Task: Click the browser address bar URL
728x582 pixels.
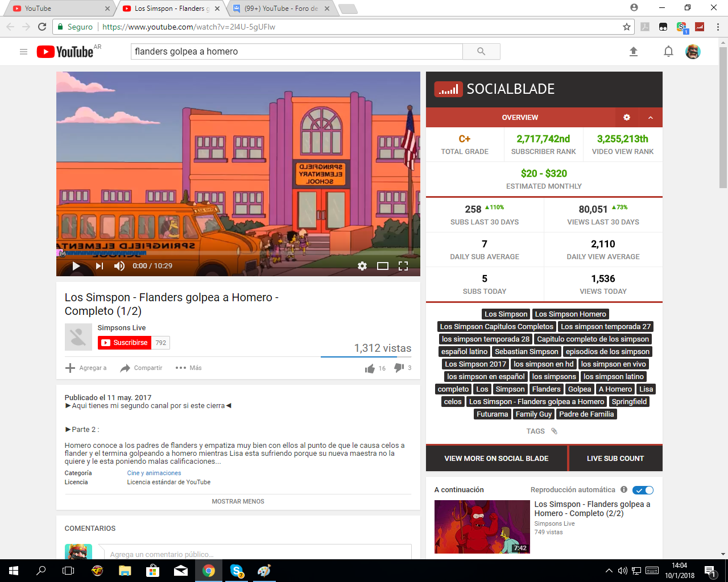Action: click(x=189, y=27)
